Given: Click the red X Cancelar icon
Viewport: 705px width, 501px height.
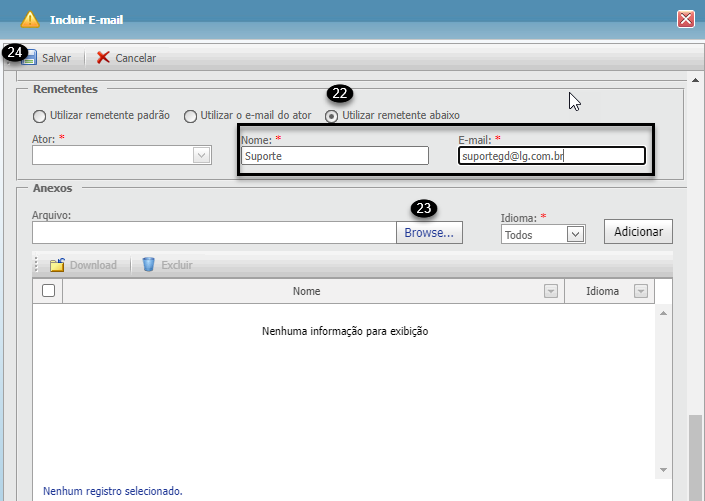Looking at the screenshot, I should point(103,58).
